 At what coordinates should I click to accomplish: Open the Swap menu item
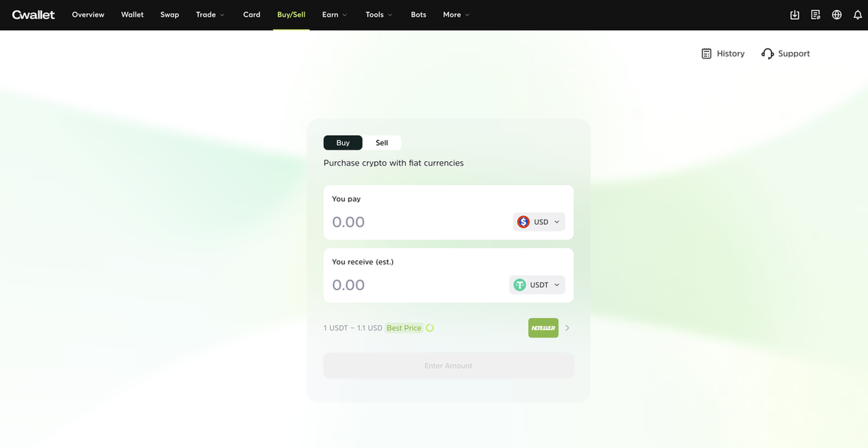click(170, 14)
